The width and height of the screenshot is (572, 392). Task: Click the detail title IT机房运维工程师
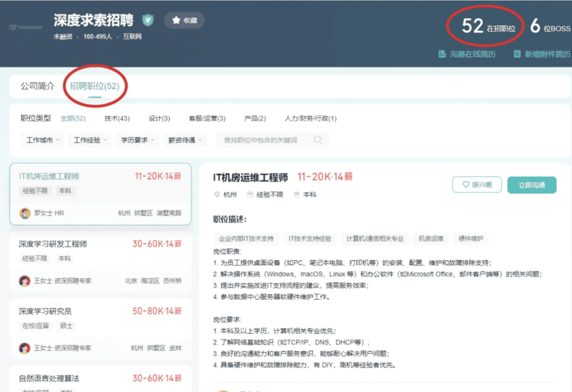point(251,178)
